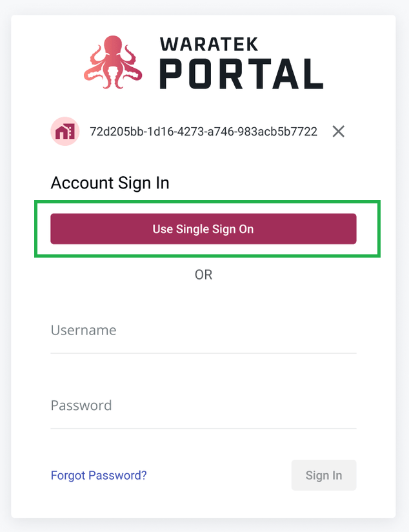Clear the tenant ID with the X icon
Screen dimensions: 409x532
pyautogui.click(x=338, y=131)
